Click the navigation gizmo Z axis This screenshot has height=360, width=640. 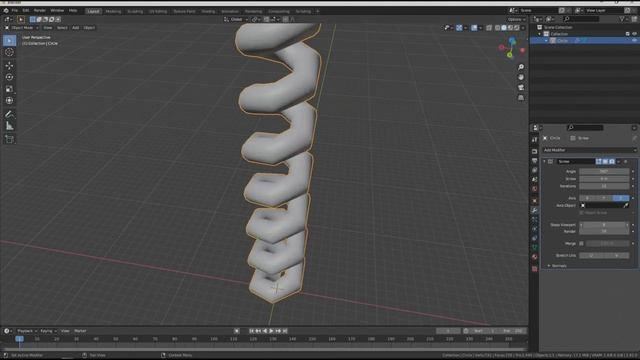pos(512,41)
